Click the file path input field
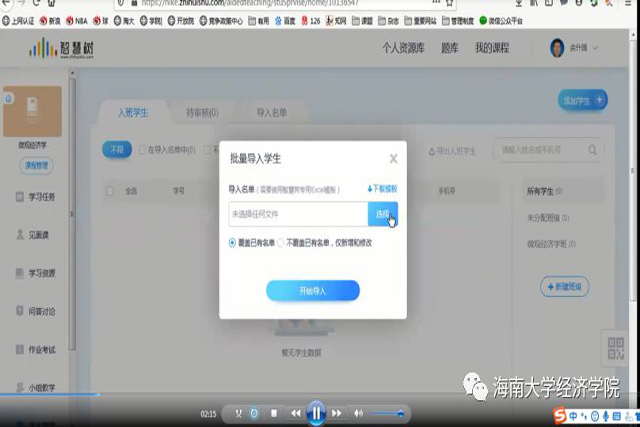The width and height of the screenshot is (640, 427). 297,214
